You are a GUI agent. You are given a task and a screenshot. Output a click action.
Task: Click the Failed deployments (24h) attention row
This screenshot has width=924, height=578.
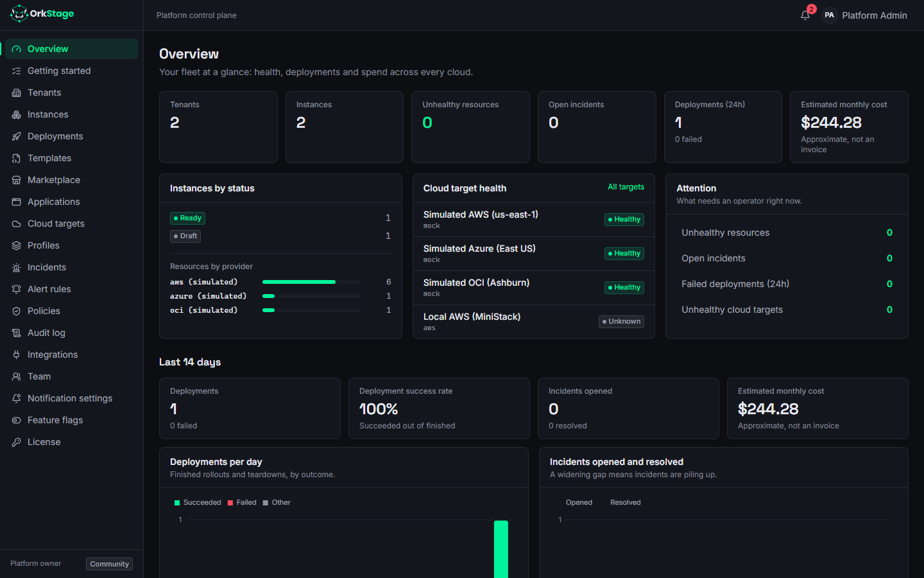[x=787, y=284]
